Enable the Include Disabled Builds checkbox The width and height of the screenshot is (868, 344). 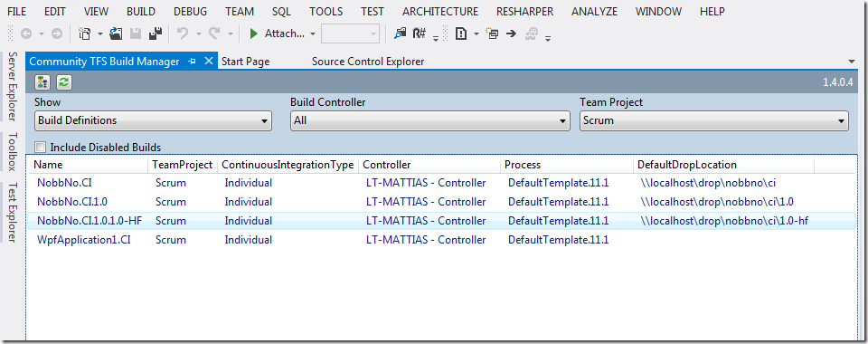tap(40, 147)
